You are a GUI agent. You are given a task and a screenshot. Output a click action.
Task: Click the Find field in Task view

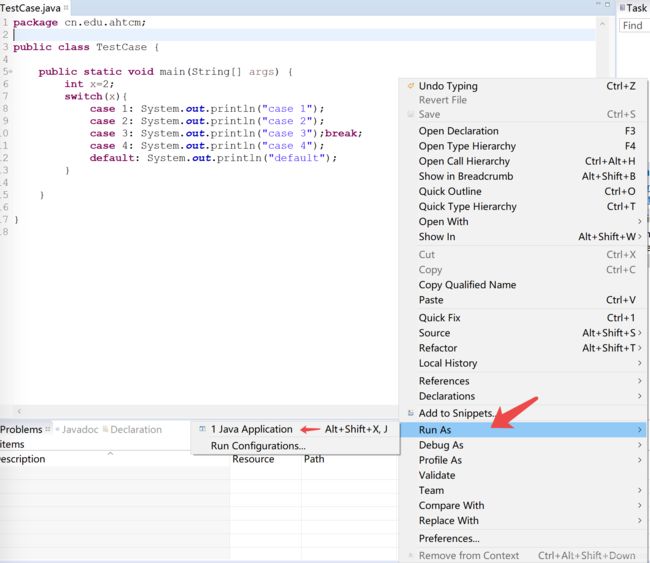634,26
